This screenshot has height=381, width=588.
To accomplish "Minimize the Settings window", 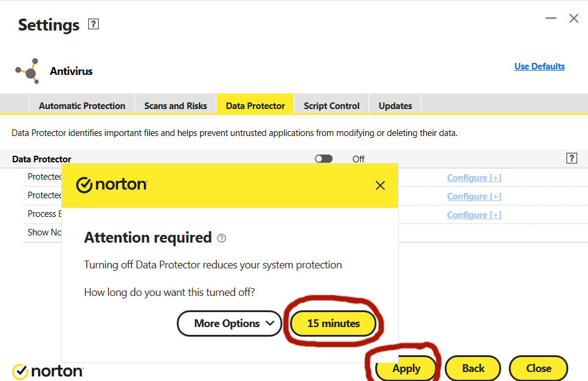I will tap(551, 18).
